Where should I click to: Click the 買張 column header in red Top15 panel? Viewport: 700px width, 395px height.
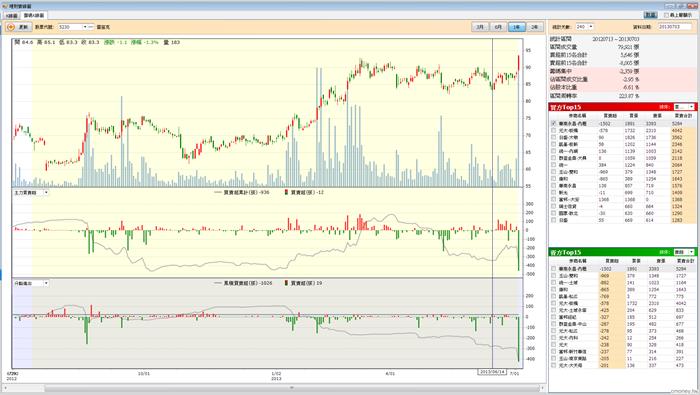click(633, 116)
